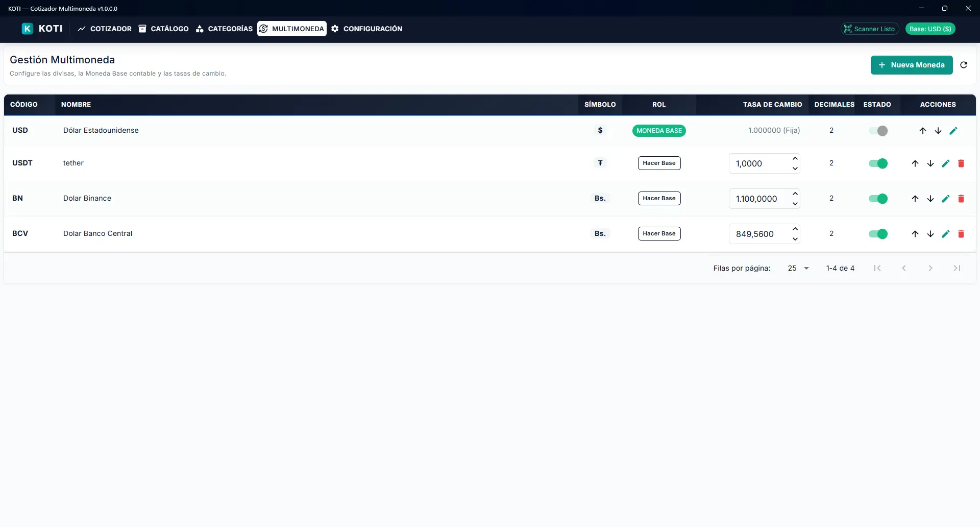Viewport: 980px width, 527px height.
Task: Open the Cotizador tab
Action: (x=105, y=29)
